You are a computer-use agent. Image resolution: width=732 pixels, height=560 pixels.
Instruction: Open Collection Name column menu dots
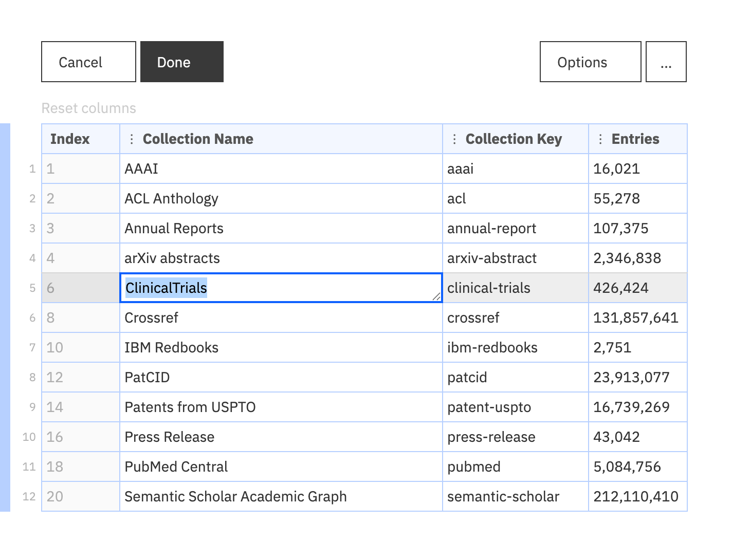tap(132, 139)
